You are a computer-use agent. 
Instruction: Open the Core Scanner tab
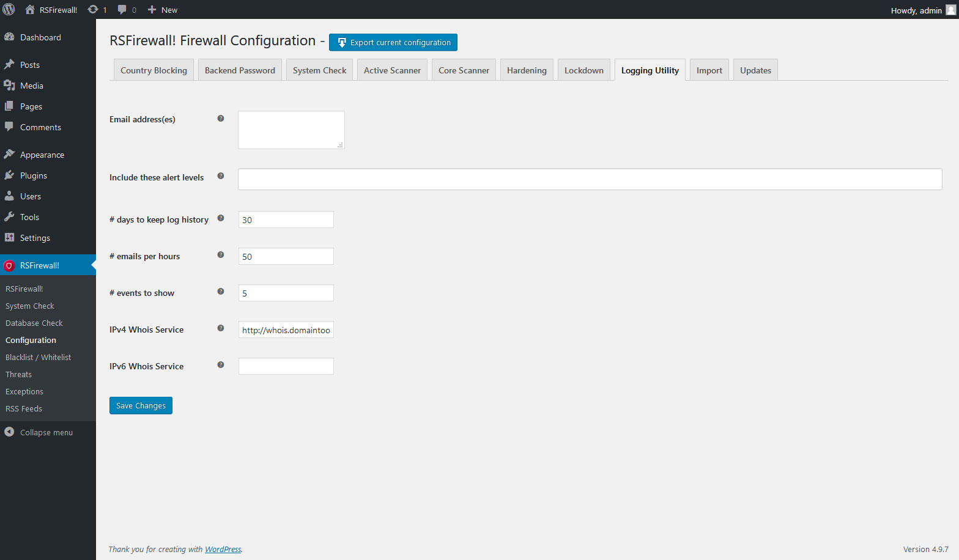[x=464, y=70]
